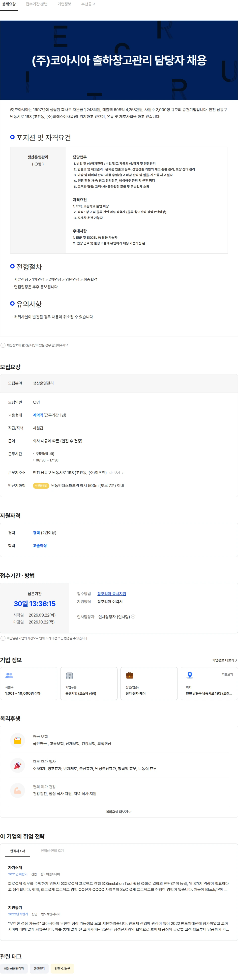Click the job posting title banner

[x=119, y=60]
